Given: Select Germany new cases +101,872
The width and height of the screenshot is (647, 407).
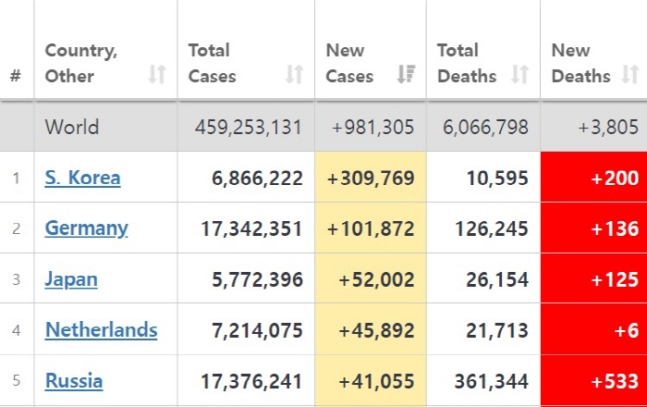Looking at the screenshot, I should pos(371,229).
